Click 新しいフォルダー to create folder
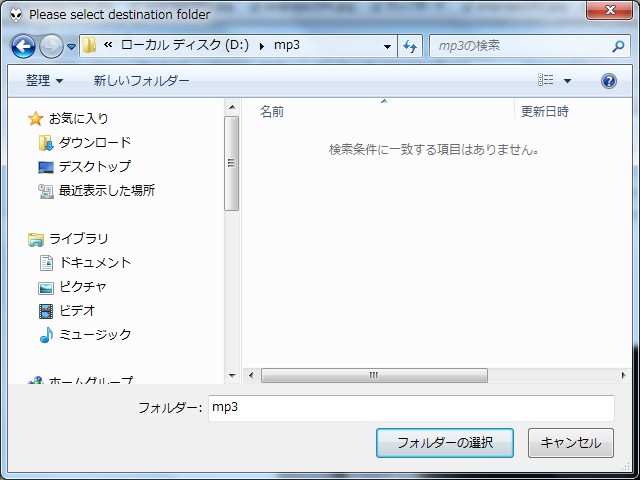The width and height of the screenshot is (640, 480). tap(141, 81)
